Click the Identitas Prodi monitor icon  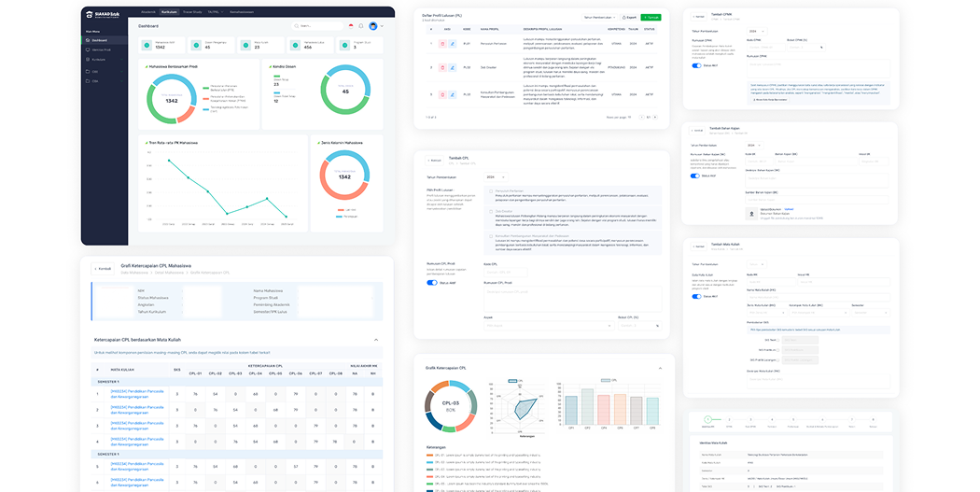pos(88,50)
